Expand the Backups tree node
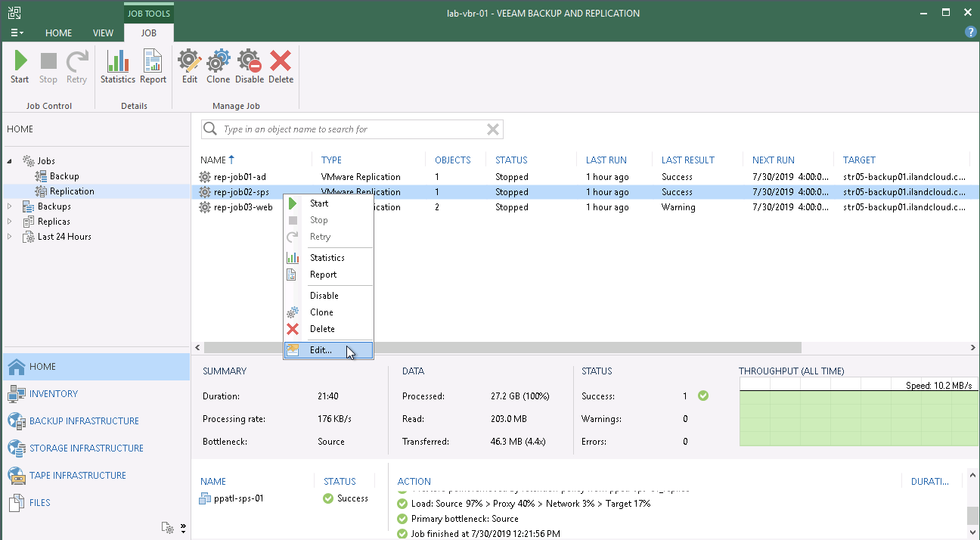Screen dimensions: 980x540 [x=11, y=206]
